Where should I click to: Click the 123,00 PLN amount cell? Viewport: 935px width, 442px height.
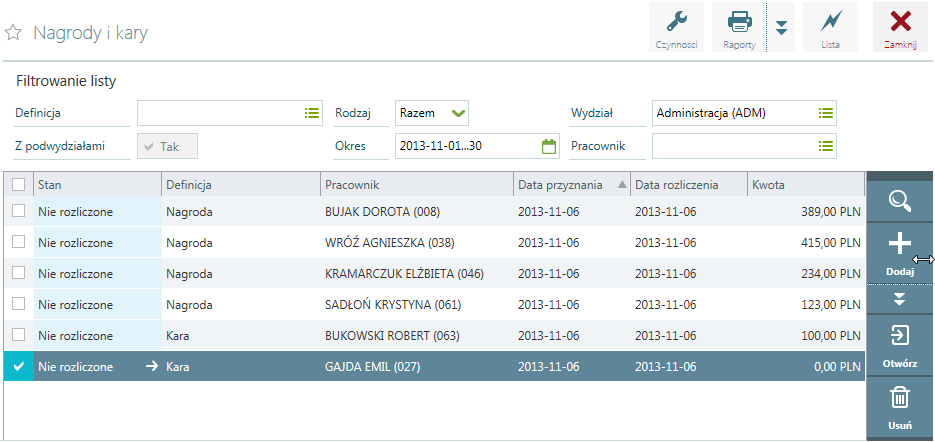[806, 305]
